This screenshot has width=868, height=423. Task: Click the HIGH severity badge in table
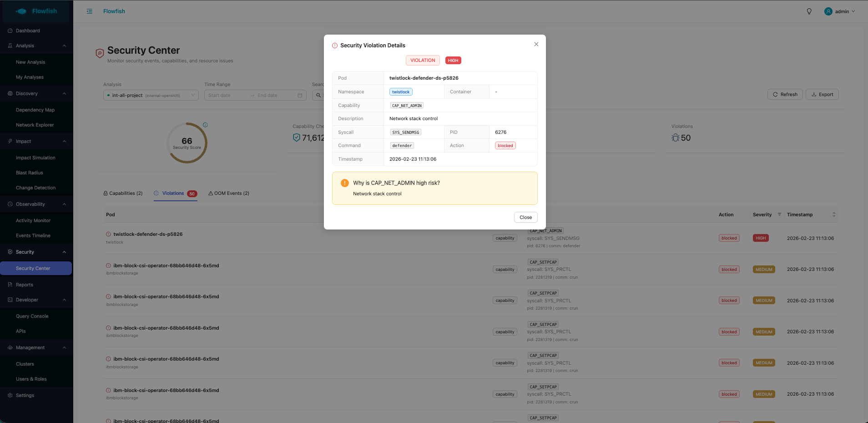coord(761,238)
